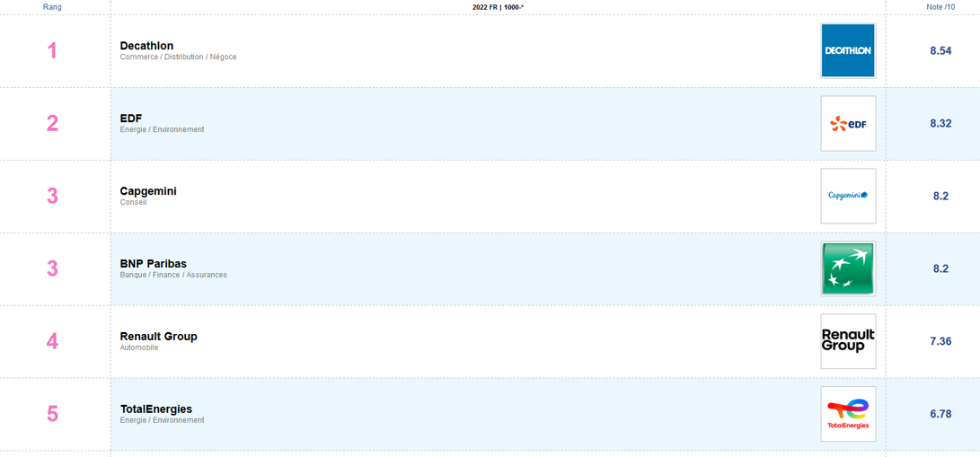Select 'Banque / Finance / Assurances' sector text
Screen dimensions: 980x457
173,275
